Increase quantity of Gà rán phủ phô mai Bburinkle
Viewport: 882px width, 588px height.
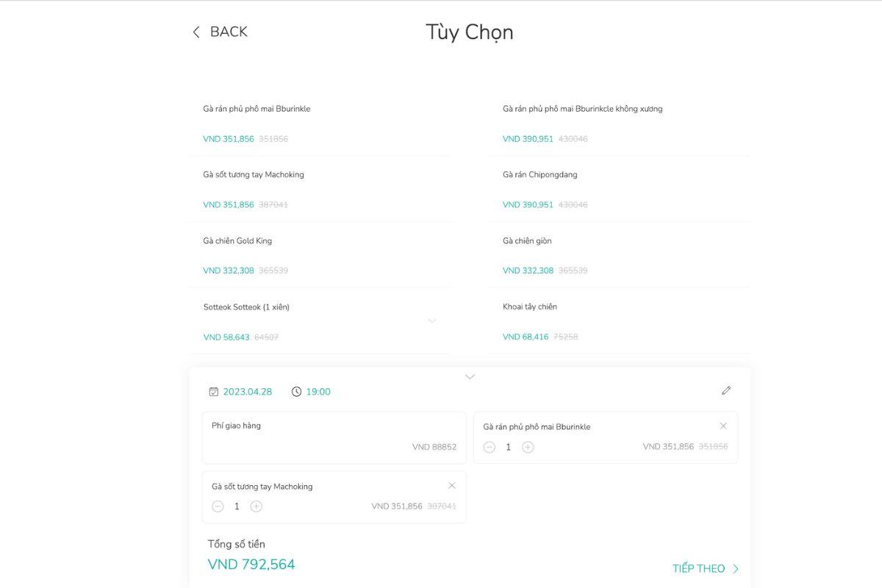[528, 447]
